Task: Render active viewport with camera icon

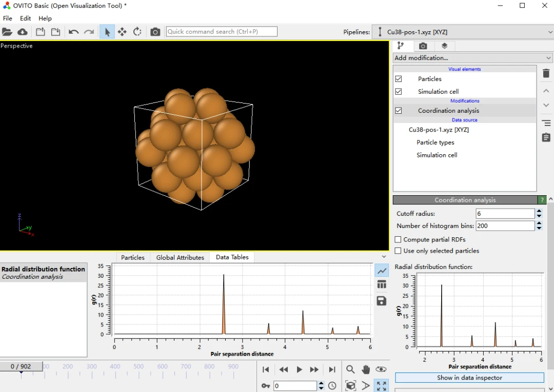Action: pos(155,32)
